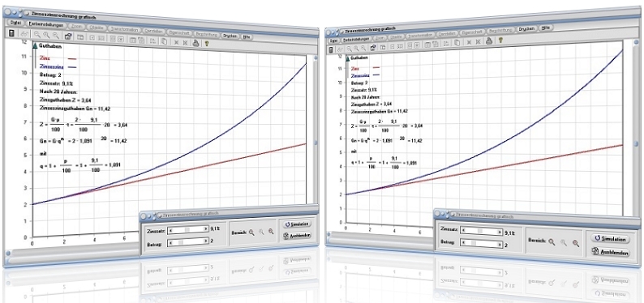Click last Bereich magnifier in right control panel
This screenshot has width=644, height=303.
tap(576, 243)
